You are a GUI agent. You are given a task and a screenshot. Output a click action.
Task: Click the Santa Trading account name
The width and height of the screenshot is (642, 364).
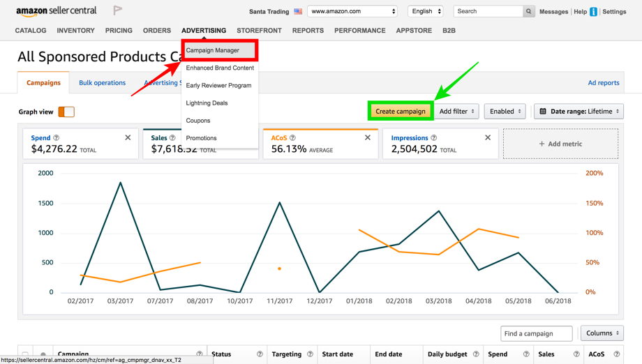click(x=269, y=12)
